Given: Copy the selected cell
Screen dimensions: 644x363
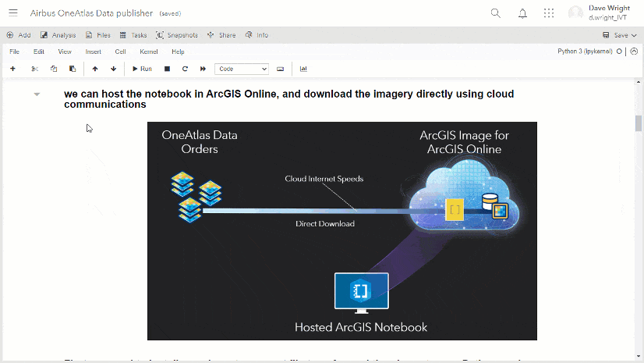Looking at the screenshot, I should 54,69.
